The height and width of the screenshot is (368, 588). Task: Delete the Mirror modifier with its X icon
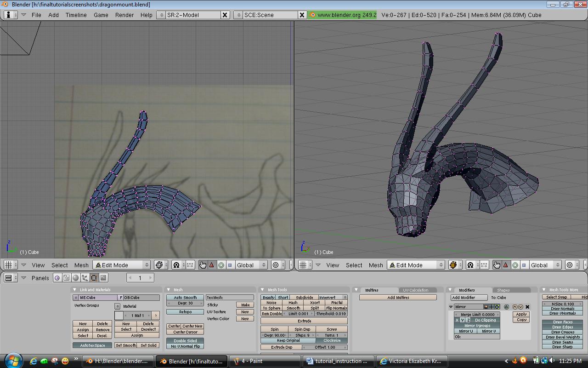(x=527, y=307)
